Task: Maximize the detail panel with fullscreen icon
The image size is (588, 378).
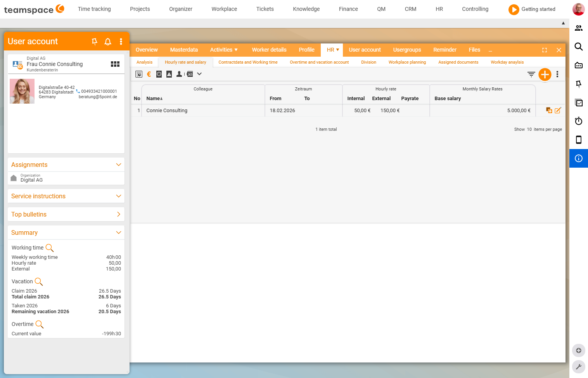Action: coord(545,50)
